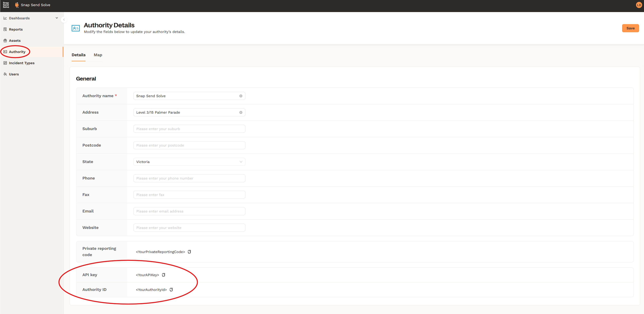Collapse the sidebar with the arrow
Viewport: 644px width, 314px height.
tap(64, 20)
